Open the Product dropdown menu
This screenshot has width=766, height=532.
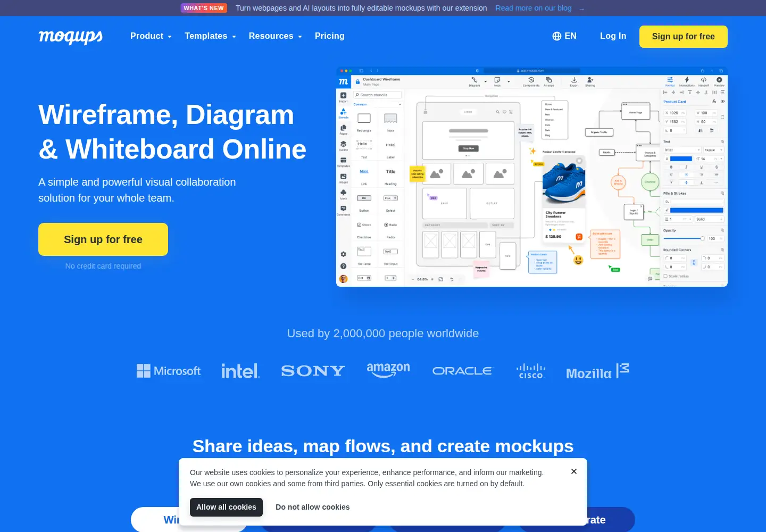click(151, 36)
